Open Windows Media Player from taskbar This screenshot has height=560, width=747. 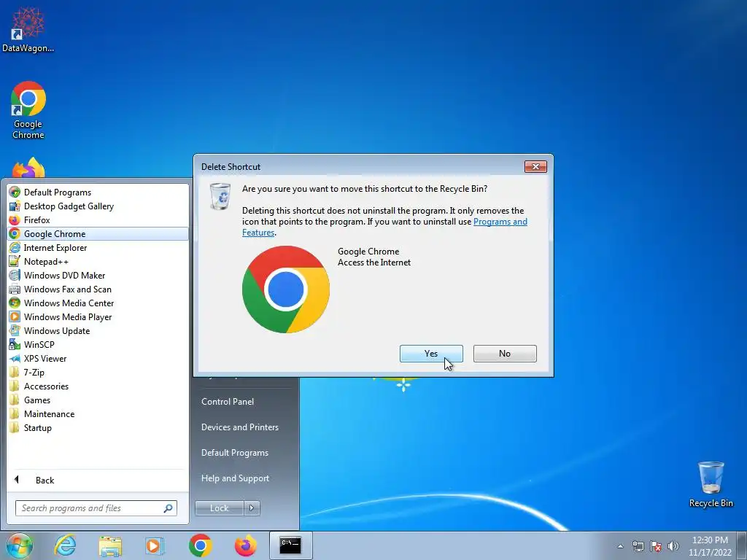[155, 545]
